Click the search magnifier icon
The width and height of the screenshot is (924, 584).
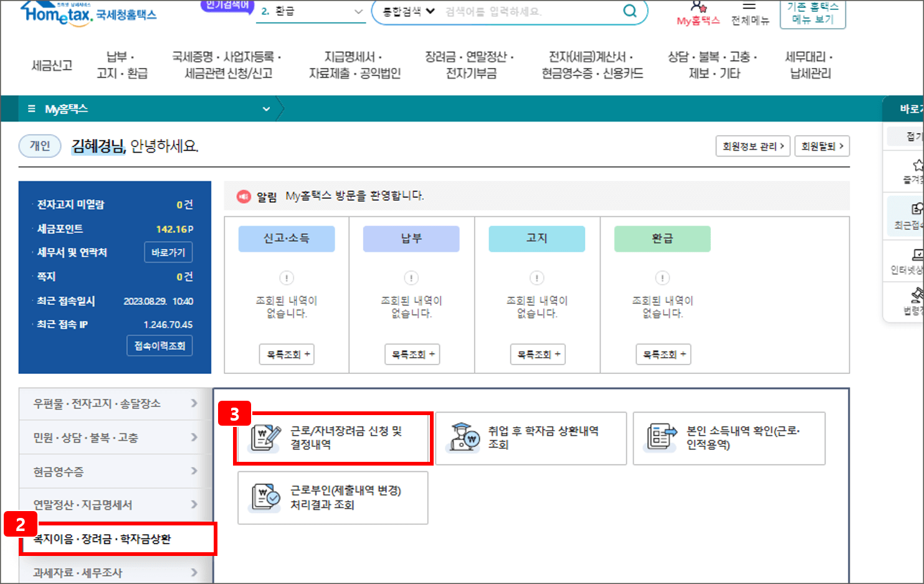click(629, 11)
